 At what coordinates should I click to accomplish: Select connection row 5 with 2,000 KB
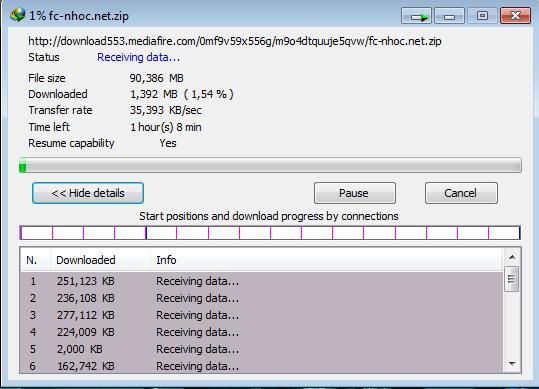tap(261, 349)
